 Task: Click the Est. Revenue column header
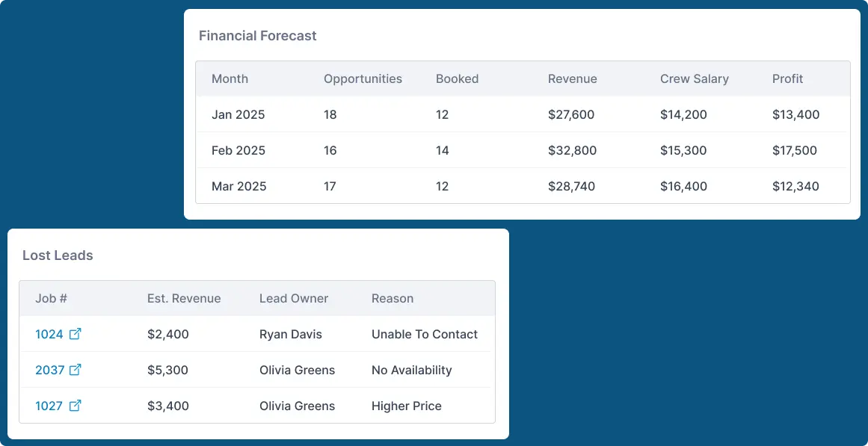tap(184, 298)
